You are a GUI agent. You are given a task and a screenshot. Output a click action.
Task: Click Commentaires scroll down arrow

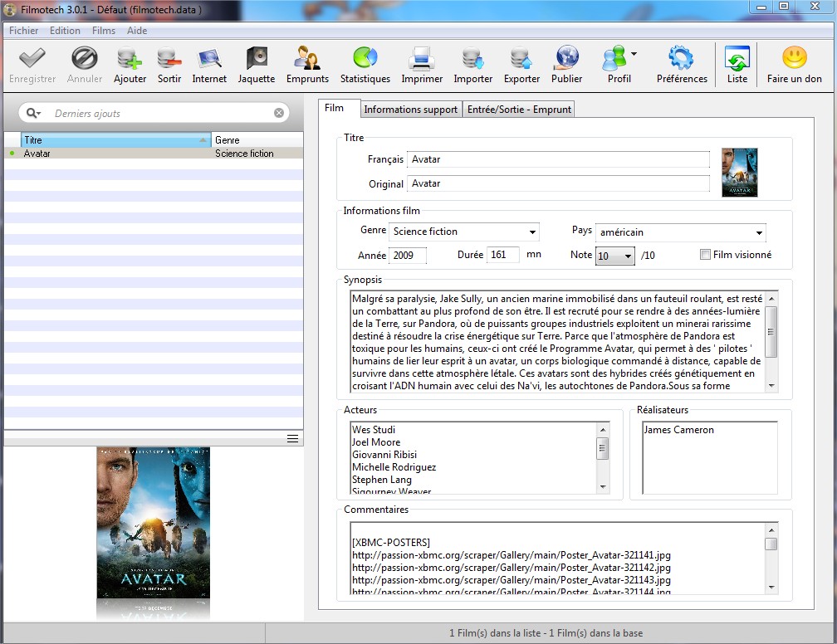(x=771, y=587)
